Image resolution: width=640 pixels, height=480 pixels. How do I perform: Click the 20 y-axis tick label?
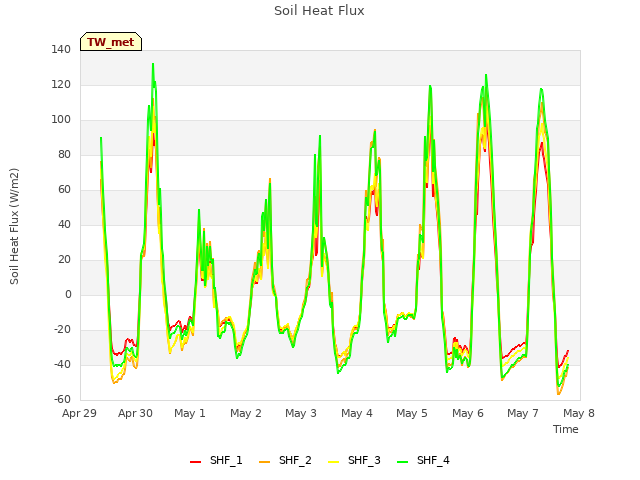tap(64, 260)
